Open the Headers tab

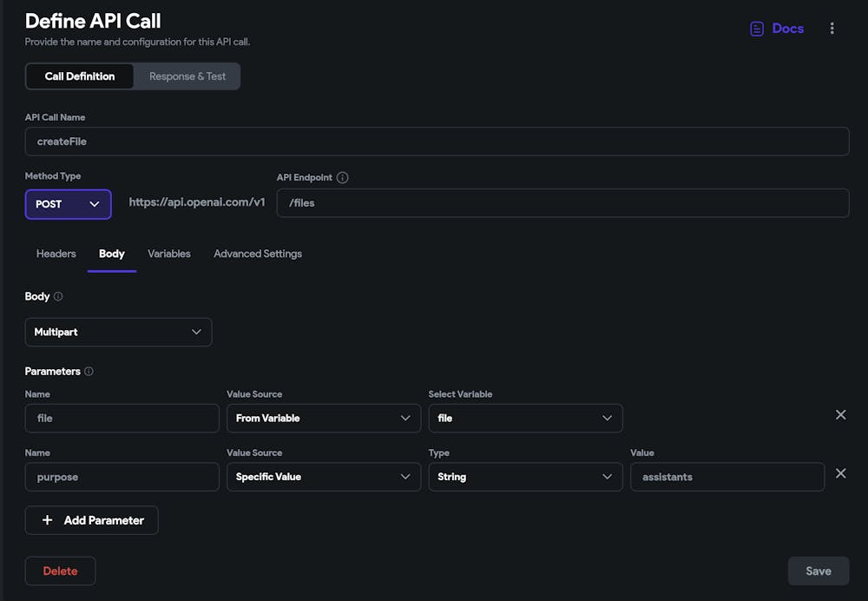click(x=56, y=254)
